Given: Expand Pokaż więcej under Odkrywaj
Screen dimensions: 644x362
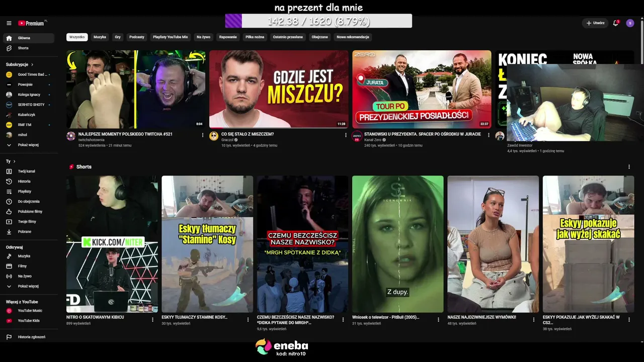Looking at the screenshot, I should click(x=29, y=286).
